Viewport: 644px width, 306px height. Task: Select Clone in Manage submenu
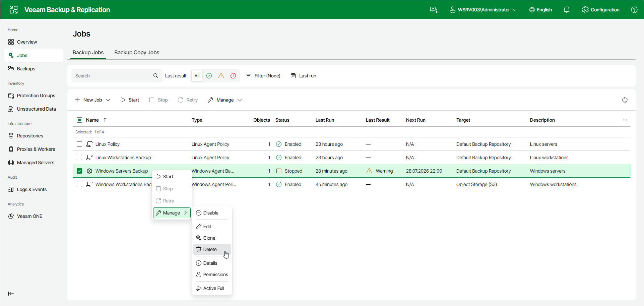[212, 238]
